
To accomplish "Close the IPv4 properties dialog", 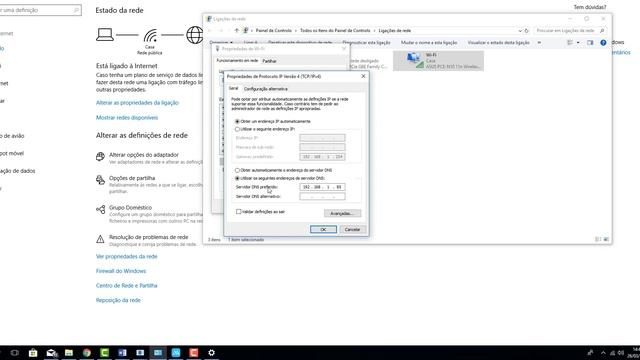I will click(x=363, y=76).
